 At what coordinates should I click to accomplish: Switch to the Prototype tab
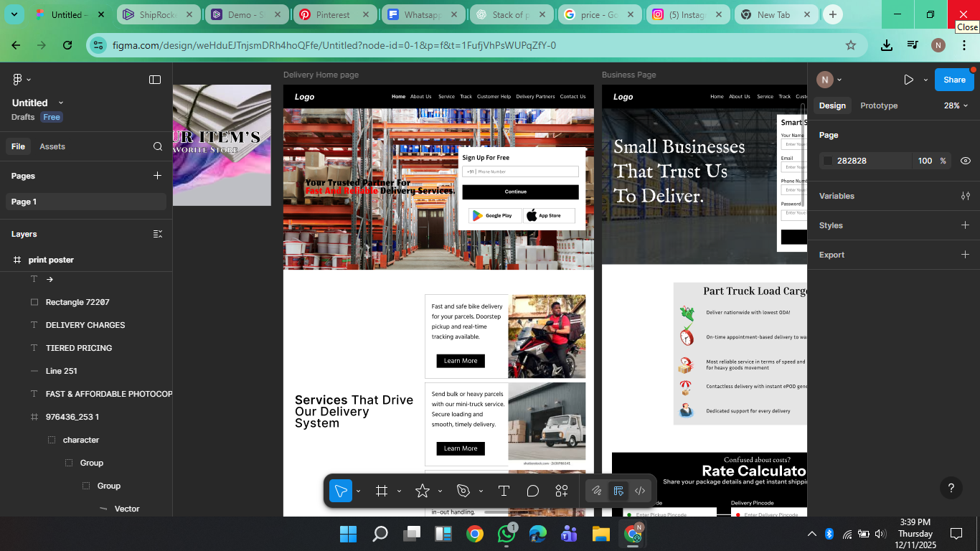[x=879, y=105]
